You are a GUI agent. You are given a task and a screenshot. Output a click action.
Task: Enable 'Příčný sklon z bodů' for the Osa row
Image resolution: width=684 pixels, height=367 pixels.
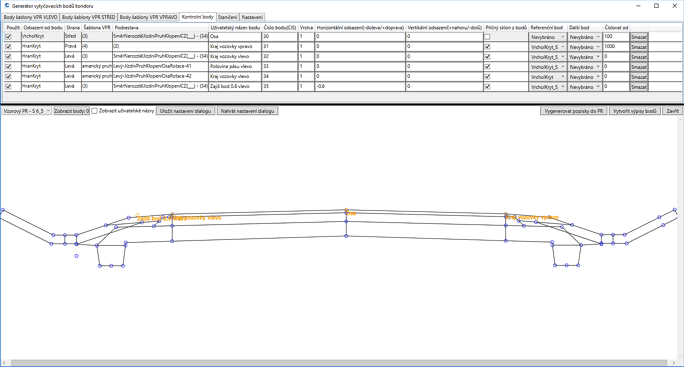[x=487, y=37]
